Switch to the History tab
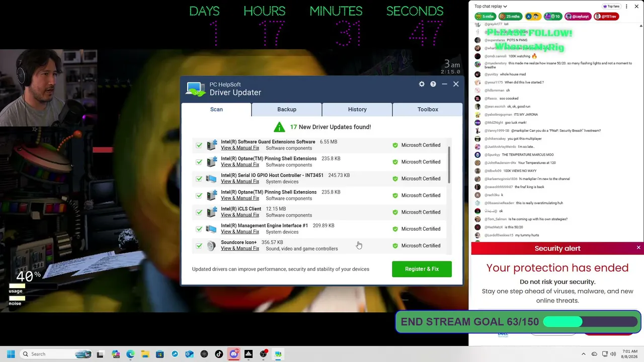The width and height of the screenshot is (644, 362). coord(357,109)
